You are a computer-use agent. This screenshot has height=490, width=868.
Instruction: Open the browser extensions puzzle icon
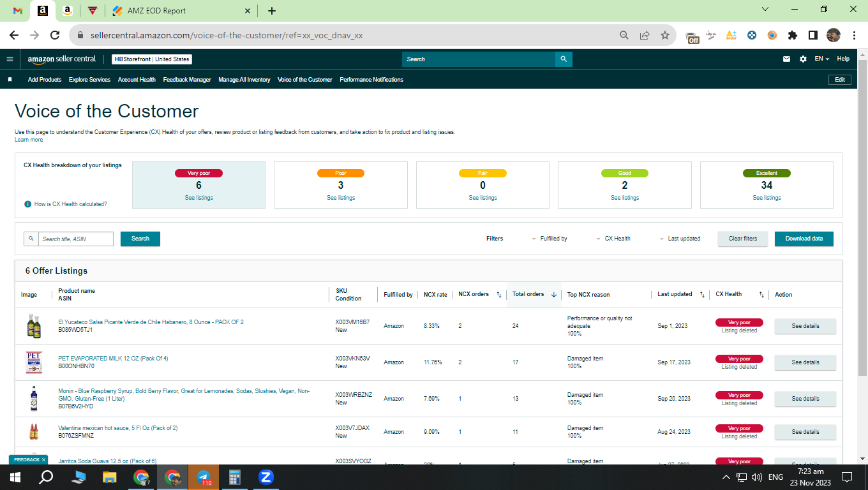pyautogui.click(x=793, y=35)
